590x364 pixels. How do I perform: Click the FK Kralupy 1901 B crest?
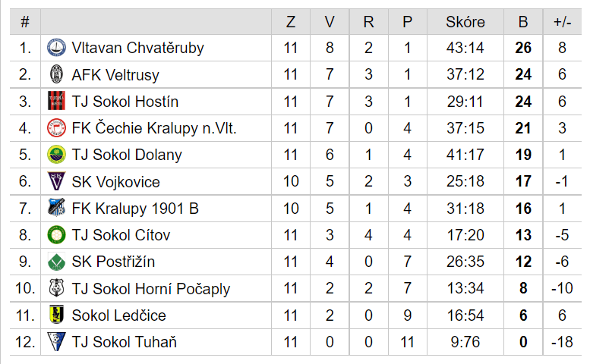pyautogui.click(x=56, y=208)
